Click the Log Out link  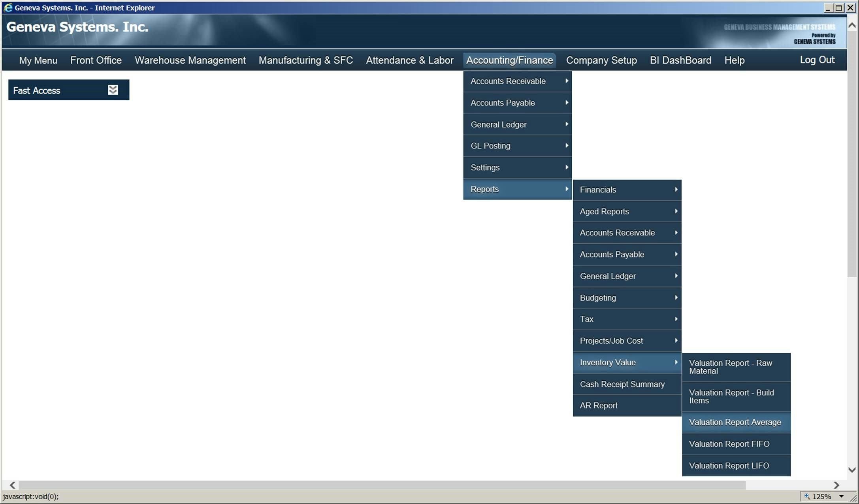pos(817,60)
